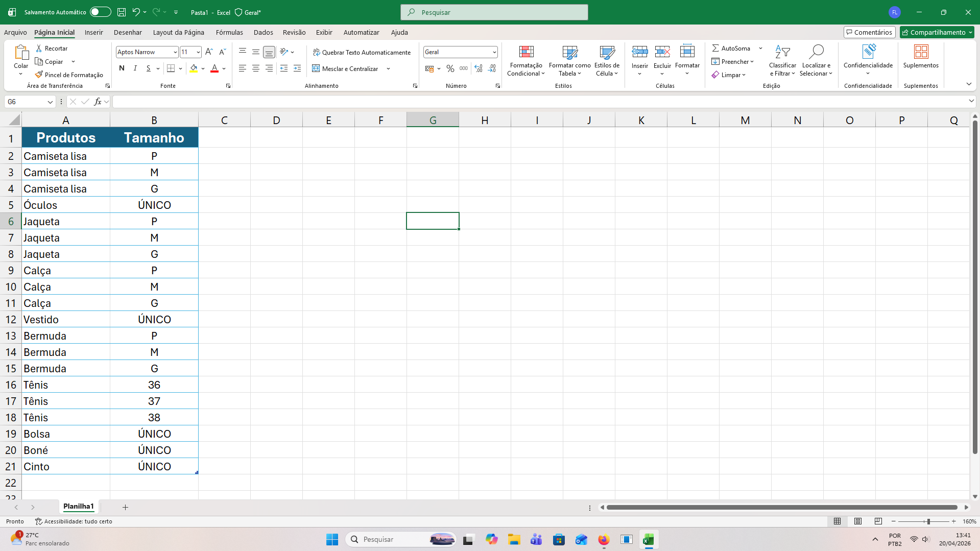Open the font name dropdown
The width and height of the screenshot is (980, 551).
tap(175, 52)
